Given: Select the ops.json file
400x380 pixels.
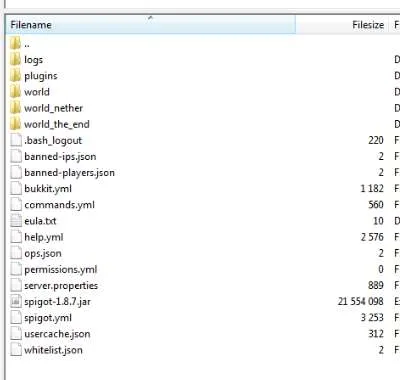Looking at the screenshot, I should tap(43, 253).
